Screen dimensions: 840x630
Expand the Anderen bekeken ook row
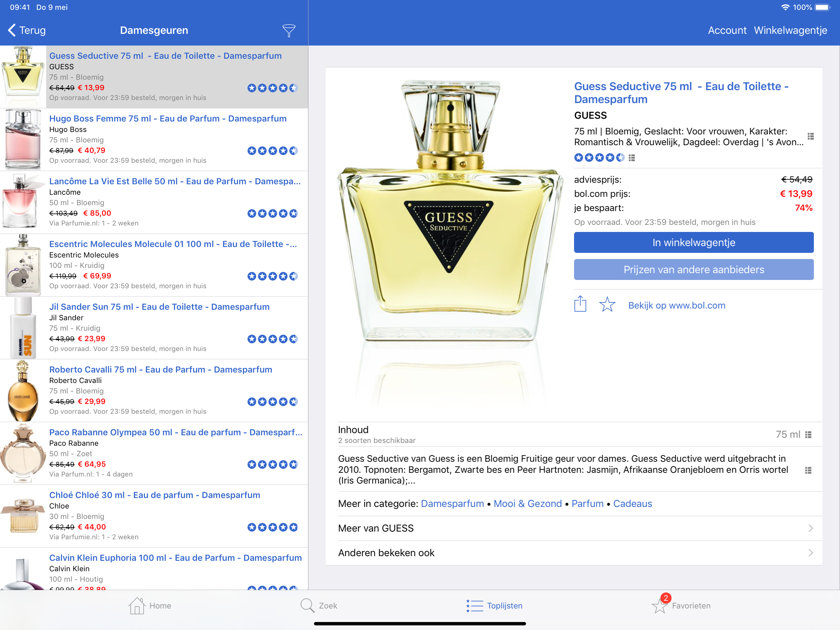point(580,553)
